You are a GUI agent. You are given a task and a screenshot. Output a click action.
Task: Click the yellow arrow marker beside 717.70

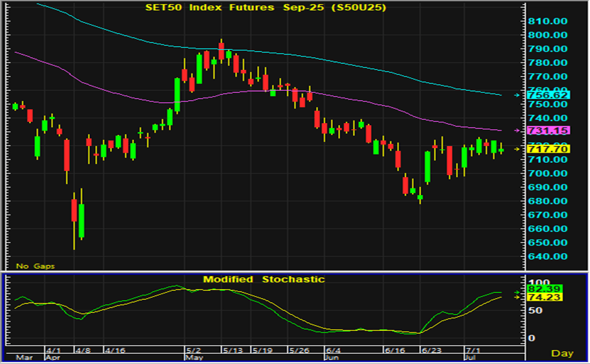[x=517, y=149]
